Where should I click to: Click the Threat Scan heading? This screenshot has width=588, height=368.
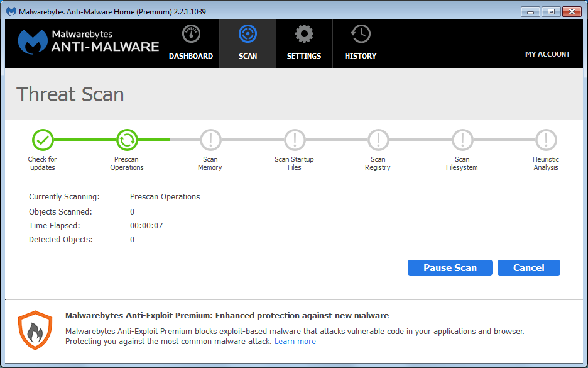pos(70,94)
